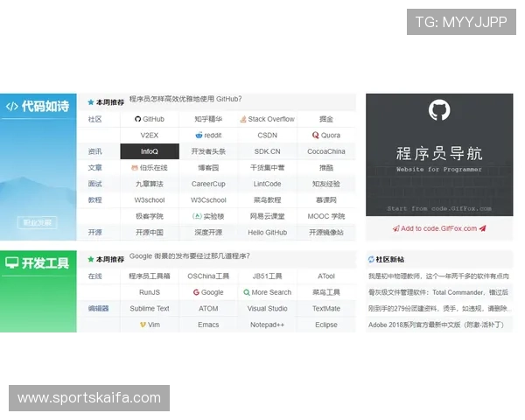Click the code brackets icon beside 代码如诗
The width and height of the screenshot is (525, 420).
[x=12, y=107]
